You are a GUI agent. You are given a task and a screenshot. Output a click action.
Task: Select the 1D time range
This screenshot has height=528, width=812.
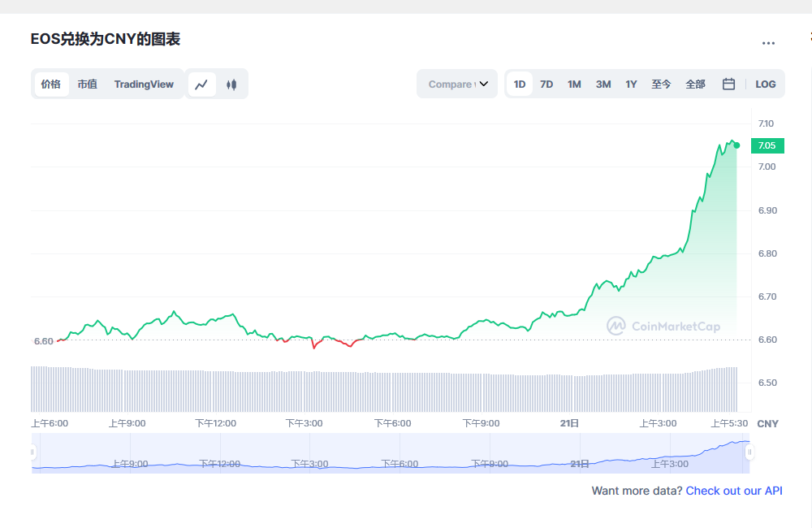[520, 84]
